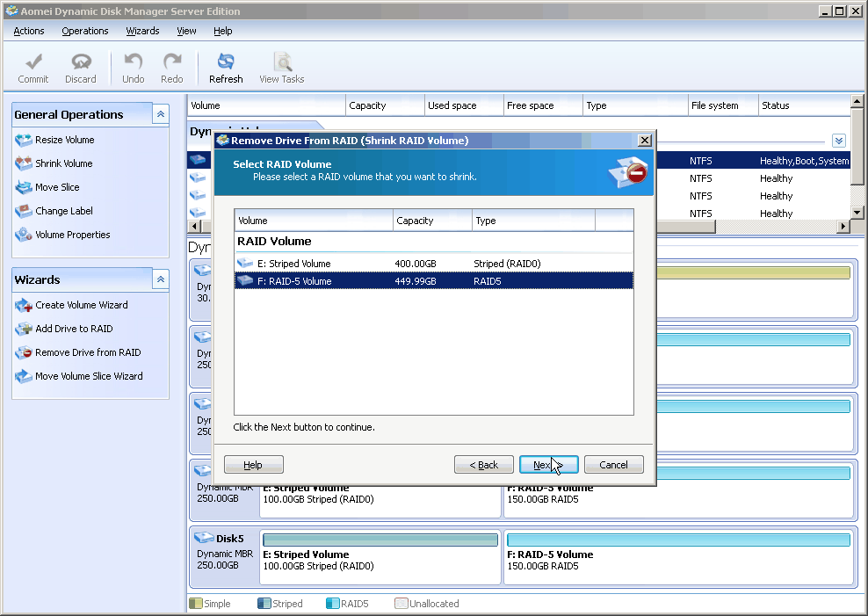868x616 pixels.
Task: Collapse the General Operations panel
Action: coord(160,114)
